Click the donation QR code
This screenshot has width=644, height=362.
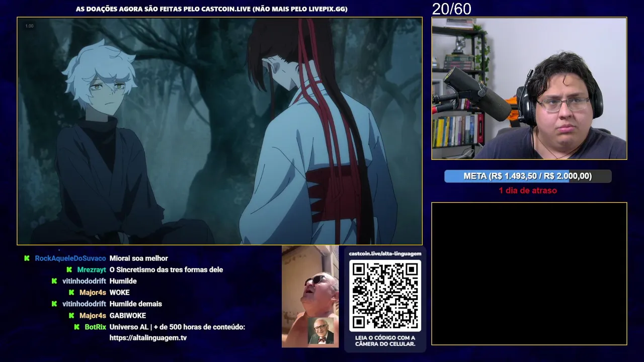[385, 296]
